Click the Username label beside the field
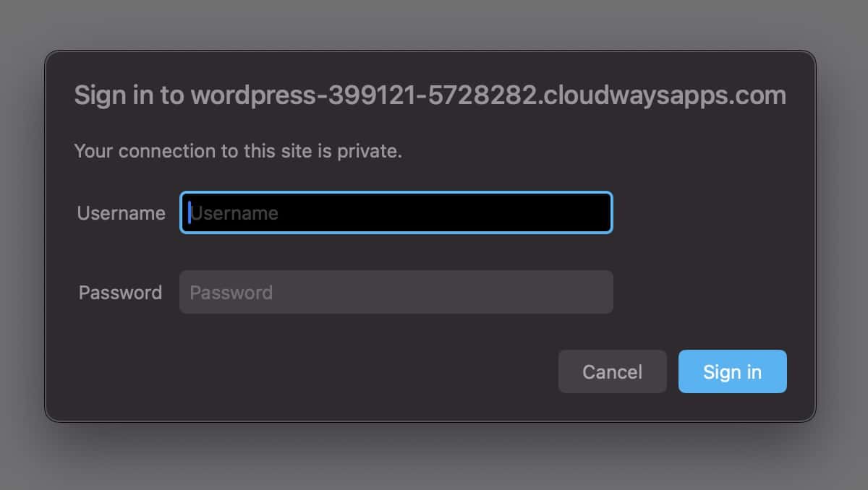 [121, 213]
